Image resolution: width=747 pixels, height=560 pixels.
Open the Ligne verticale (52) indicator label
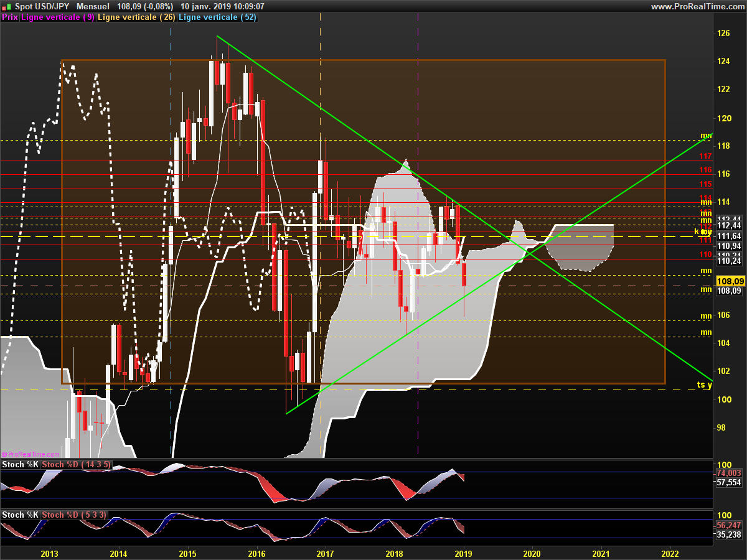tap(217, 17)
